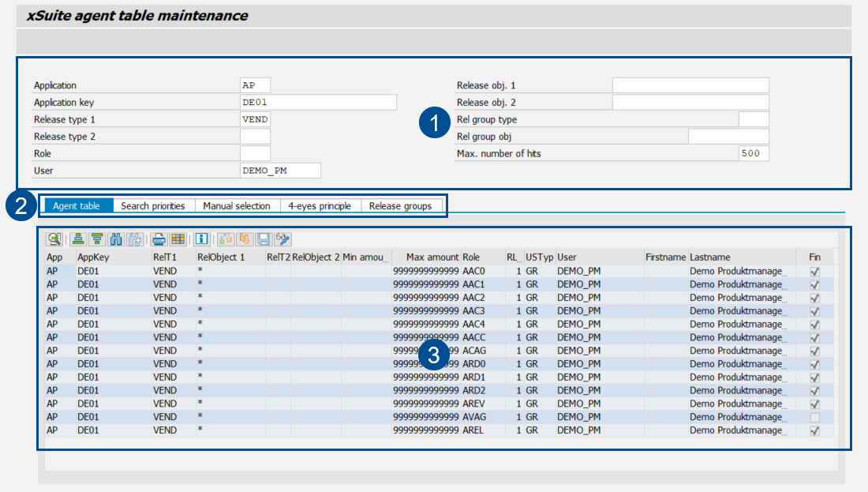Open the Release groups tab
The width and height of the screenshot is (868, 492).
point(400,206)
